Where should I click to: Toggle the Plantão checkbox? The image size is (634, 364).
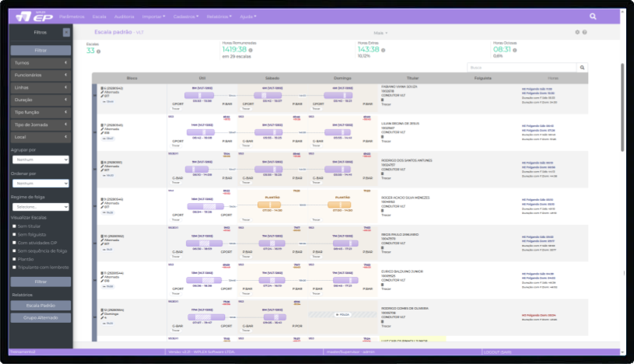click(14, 259)
